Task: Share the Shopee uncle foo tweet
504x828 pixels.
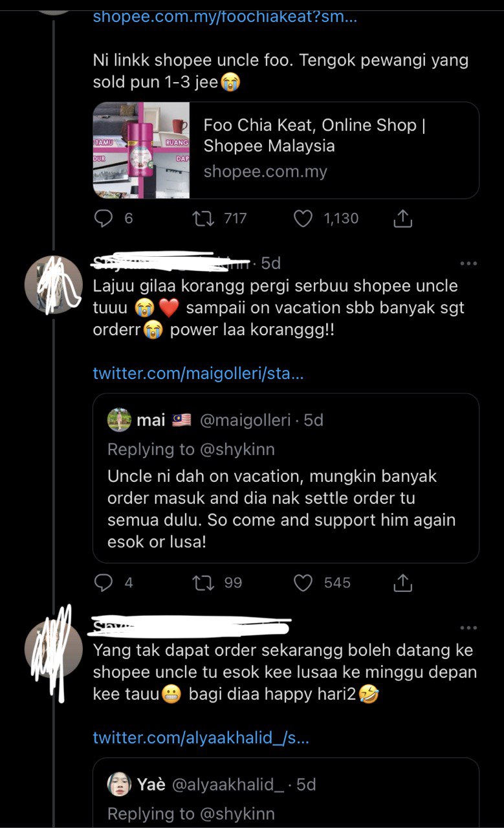Action: (402, 219)
